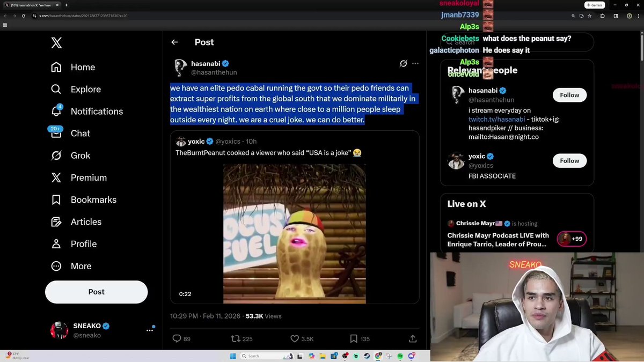Click the Grok explain icon on the post
Viewport: 644px width, 362px height.
tap(404, 63)
